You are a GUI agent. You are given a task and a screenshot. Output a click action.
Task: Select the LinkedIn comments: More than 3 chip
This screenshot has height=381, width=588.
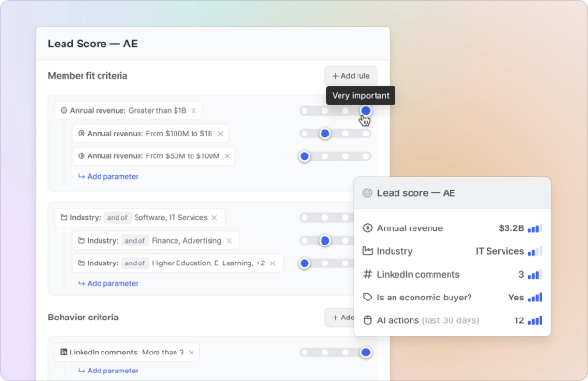127,353
